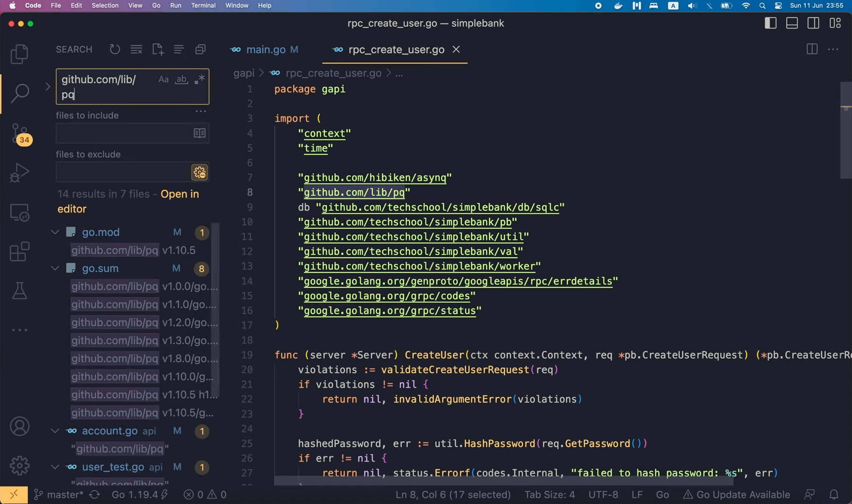Click the search results list scrollbar

coord(215,310)
